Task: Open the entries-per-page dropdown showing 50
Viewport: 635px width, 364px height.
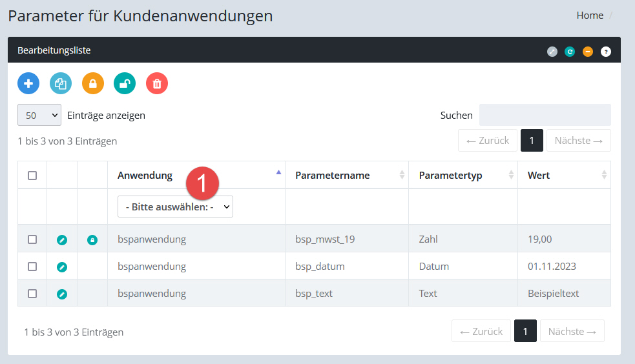Action: pos(39,116)
